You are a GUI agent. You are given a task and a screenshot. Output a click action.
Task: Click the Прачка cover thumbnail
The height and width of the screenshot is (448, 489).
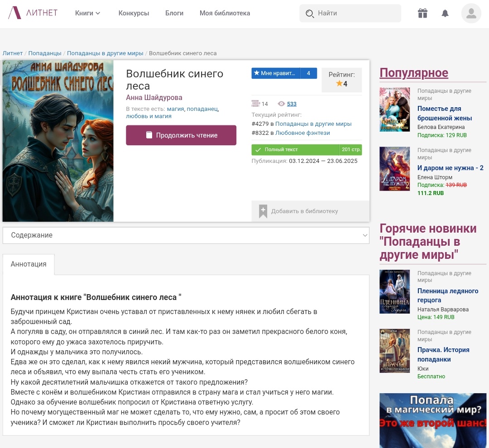point(394,351)
